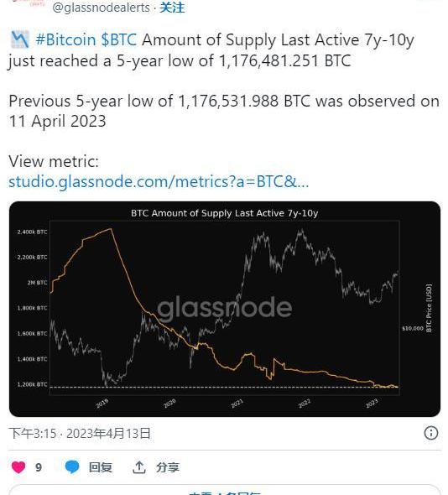The width and height of the screenshot is (448, 495).
Task: Click the 回复 reply label
Action: pos(101,467)
